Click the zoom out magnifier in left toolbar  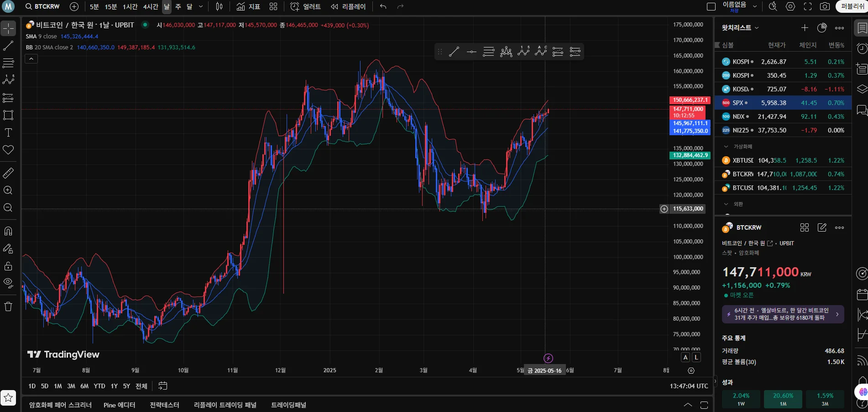(8, 208)
